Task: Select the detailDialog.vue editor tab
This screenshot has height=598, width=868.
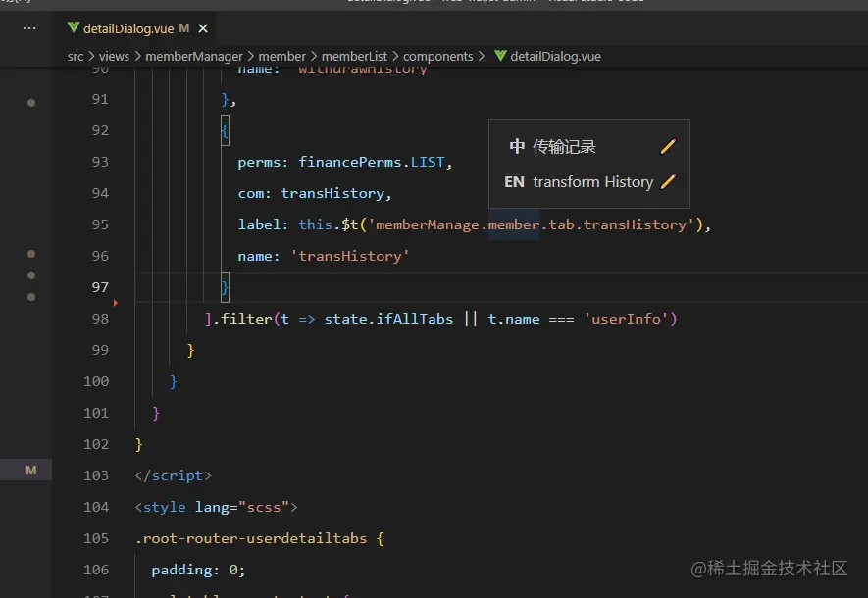Action: point(134,28)
